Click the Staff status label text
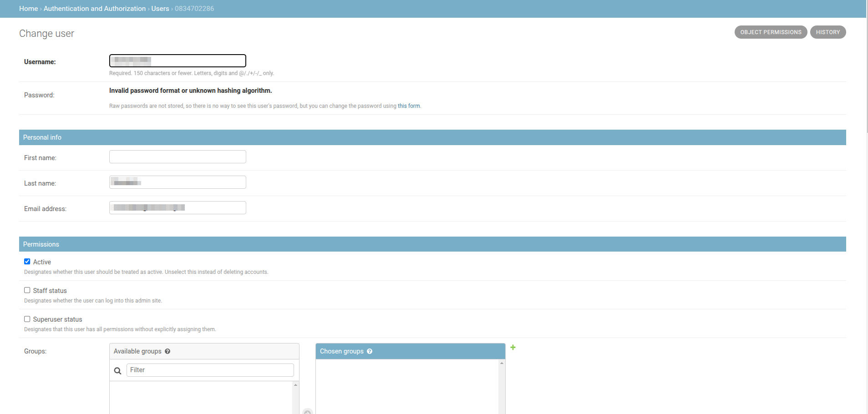 [50, 291]
